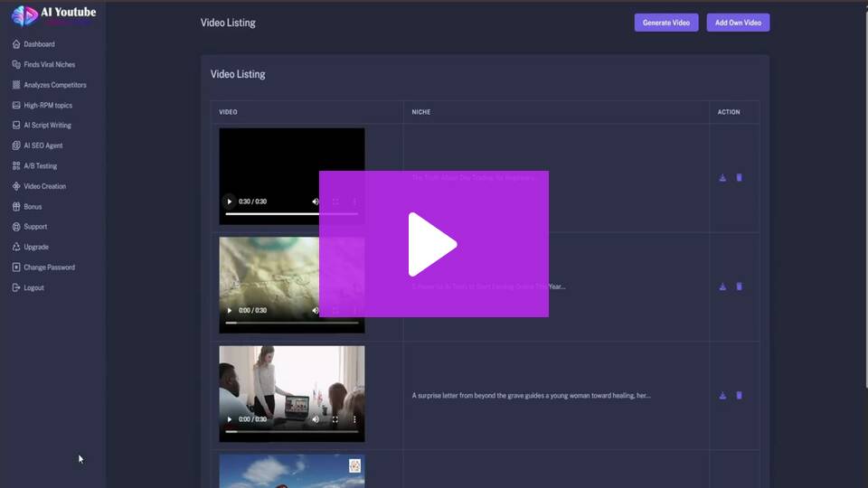868x488 pixels.
Task: Play the office meeting video
Action: 229,419
